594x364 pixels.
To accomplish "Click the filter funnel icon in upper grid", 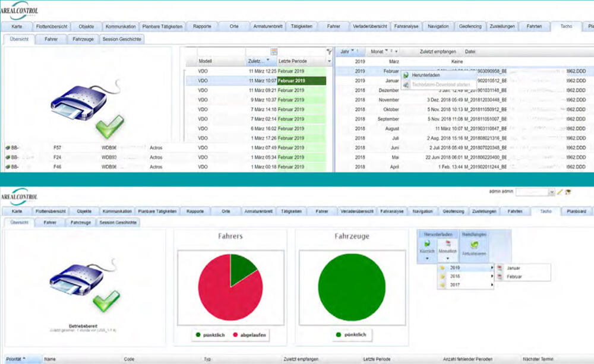I will [x=329, y=52].
